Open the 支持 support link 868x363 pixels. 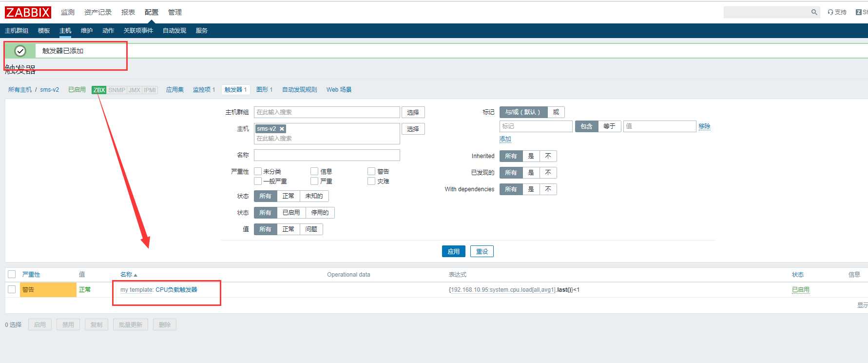837,12
